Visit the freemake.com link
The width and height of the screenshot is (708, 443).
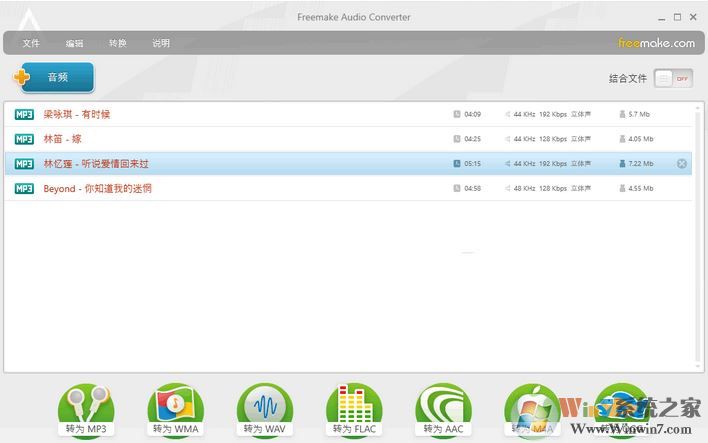(656, 43)
